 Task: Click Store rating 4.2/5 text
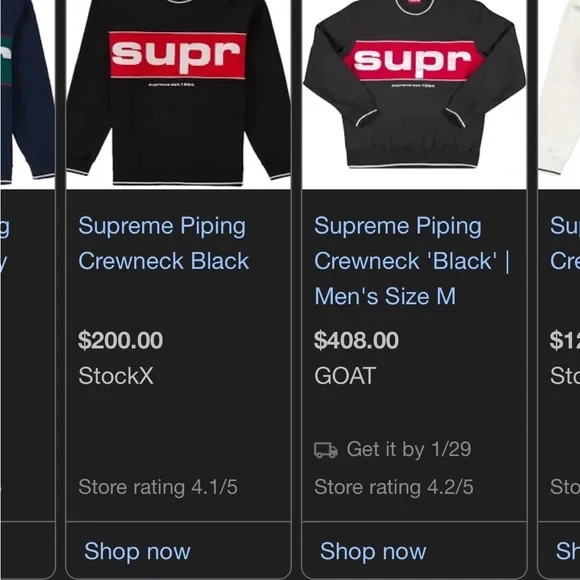tap(394, 487)
